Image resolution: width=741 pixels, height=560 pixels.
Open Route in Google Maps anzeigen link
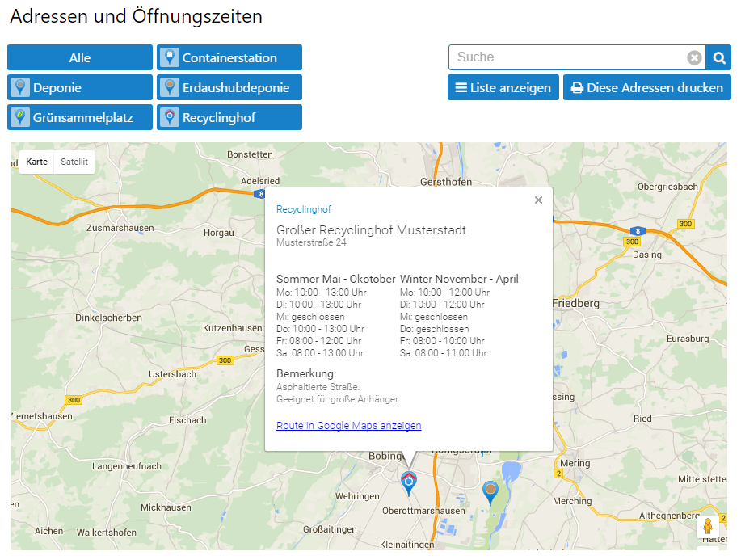[349, 425]
